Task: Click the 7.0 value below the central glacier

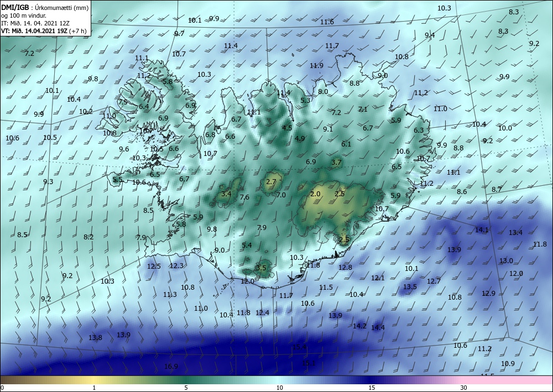Action: tap(281, 195)
